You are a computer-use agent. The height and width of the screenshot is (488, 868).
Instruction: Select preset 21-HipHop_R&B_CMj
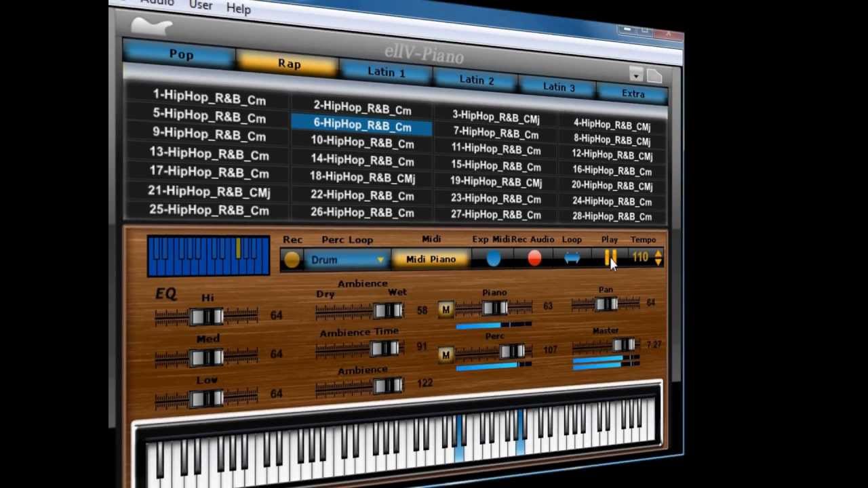click(209, 192)
